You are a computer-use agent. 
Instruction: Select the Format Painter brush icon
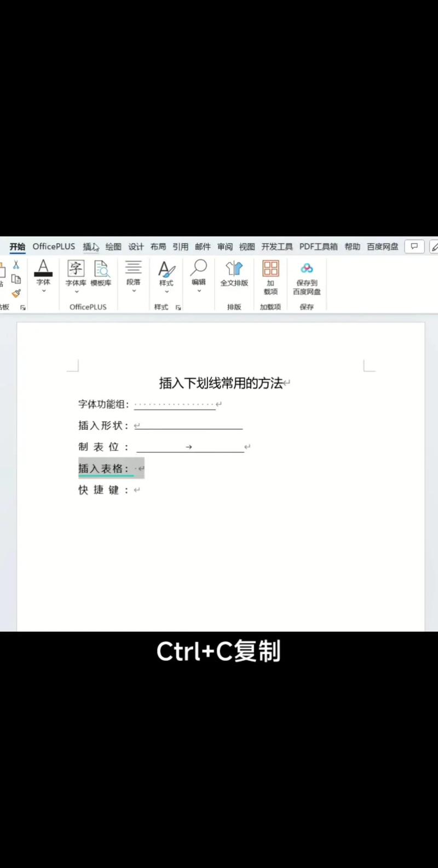click(16, 294)
